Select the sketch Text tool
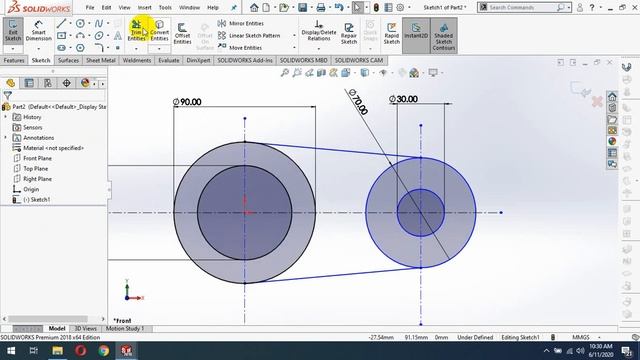 tap(118, 36)
